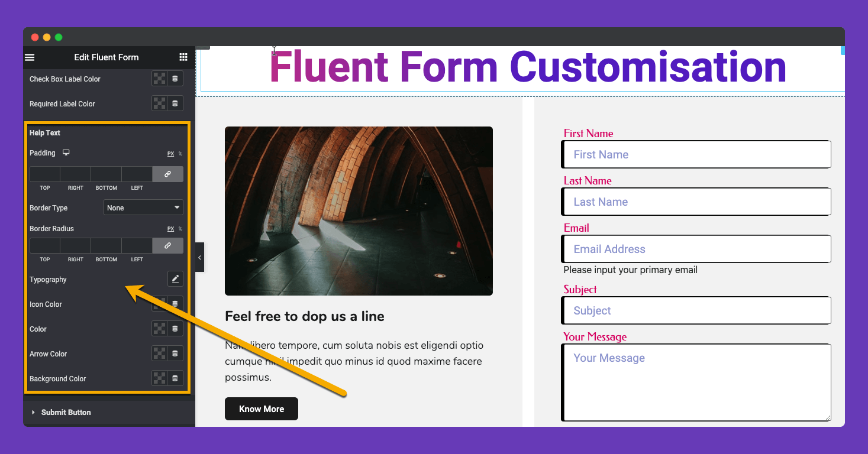
Task: Select the Fluent Form Customisation heading
Action: (x=528, y=67)
